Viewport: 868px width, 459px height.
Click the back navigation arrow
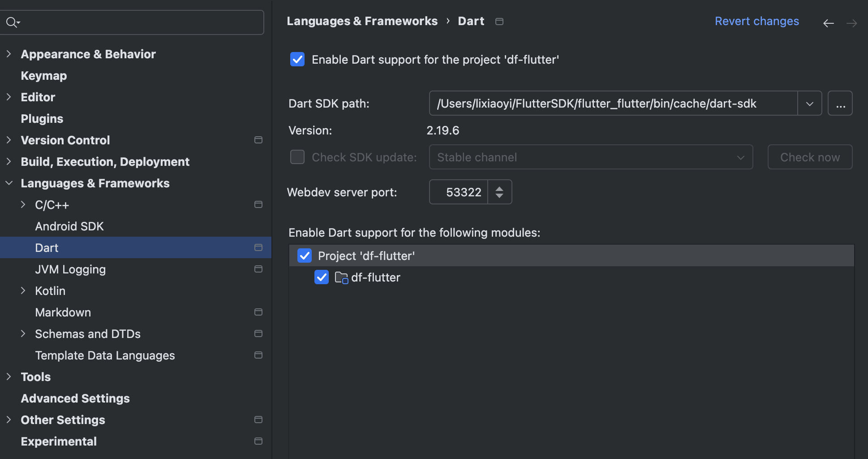tap(828, 23)
